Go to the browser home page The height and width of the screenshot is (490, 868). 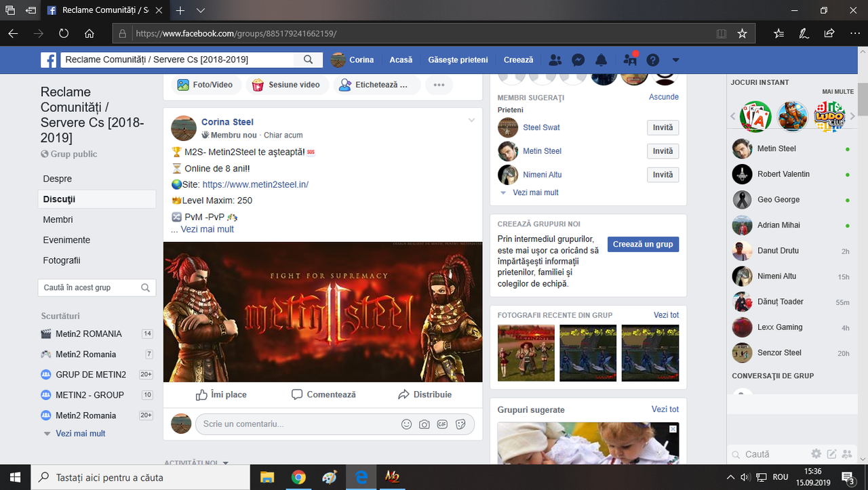pyautogui.click(x=90, y=33)
